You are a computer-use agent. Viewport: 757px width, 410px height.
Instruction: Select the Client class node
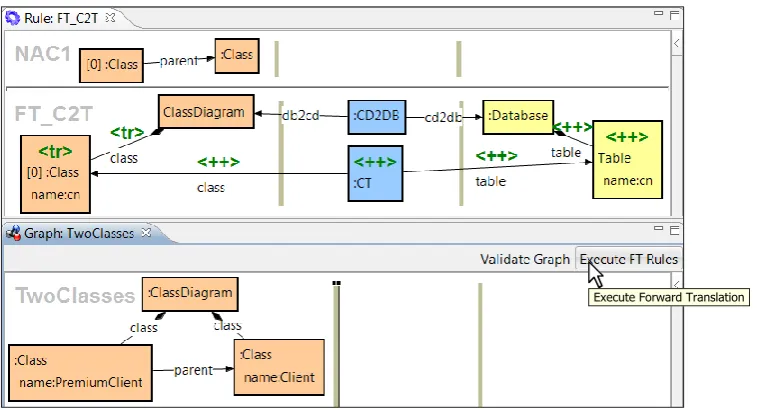click(279, 367)
